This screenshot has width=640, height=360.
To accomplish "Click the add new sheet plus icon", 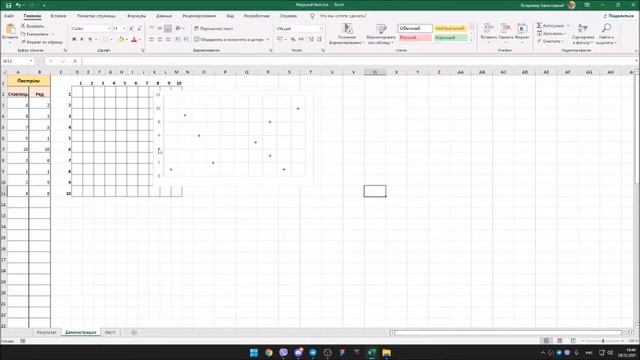I will pos(134,332).
